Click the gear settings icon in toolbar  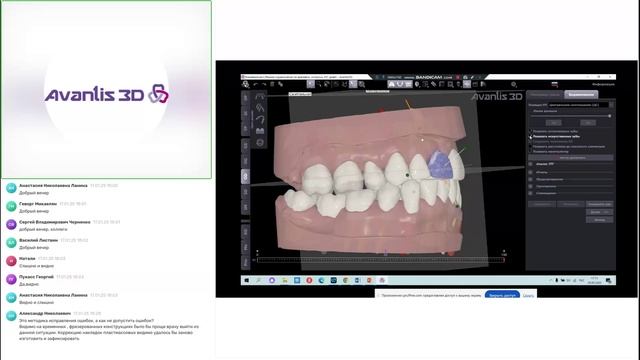pos(514,84)
